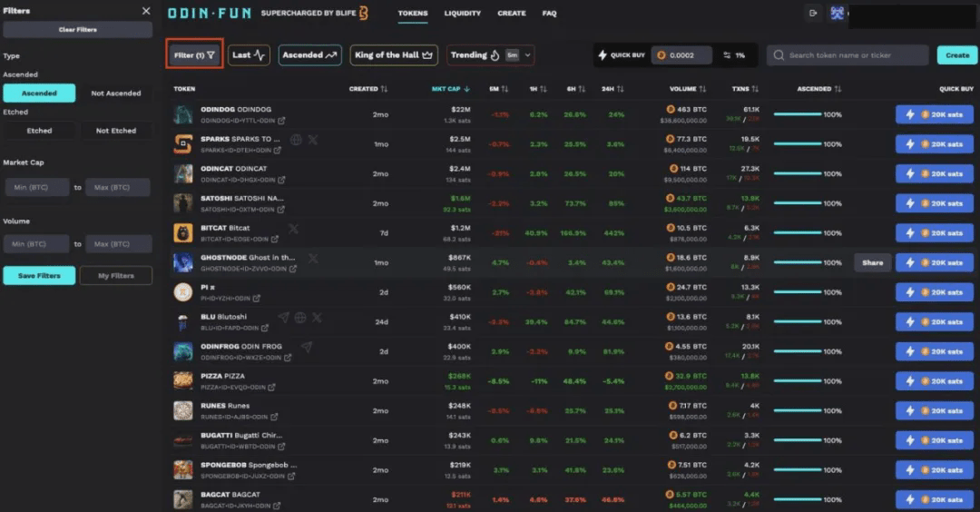Switch to the LIQUIDITY tab
980x512 pixels.
tap(463, 14)
